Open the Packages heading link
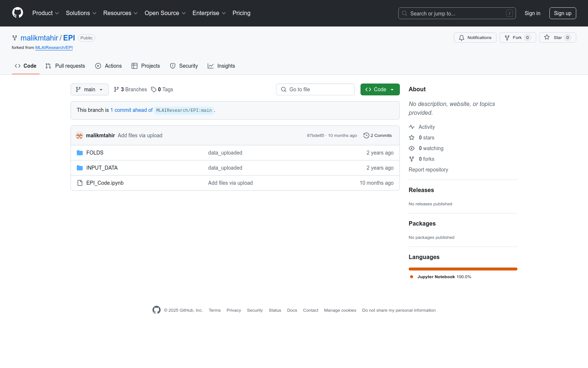The height and width of the screenshot is (368, 588). click(422, 223)
